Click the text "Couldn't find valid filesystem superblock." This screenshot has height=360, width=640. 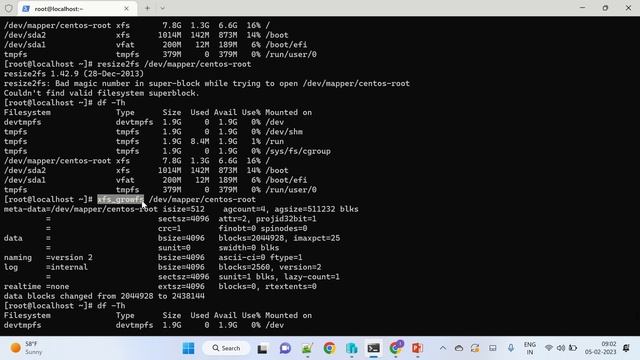102,93
